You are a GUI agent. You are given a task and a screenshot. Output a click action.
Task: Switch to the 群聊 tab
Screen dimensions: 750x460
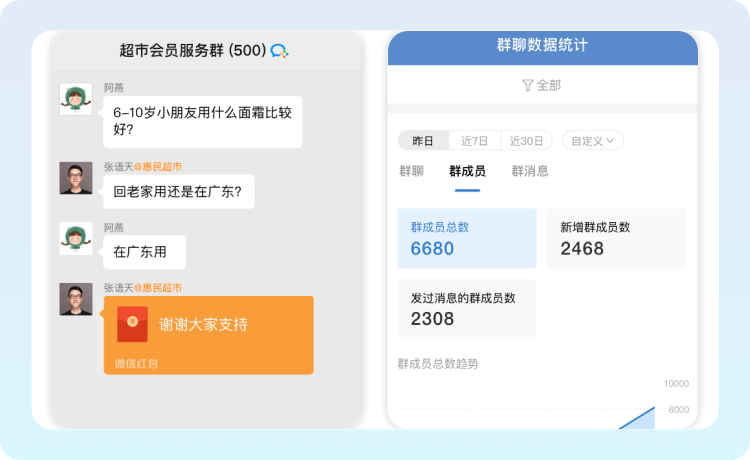411,171
